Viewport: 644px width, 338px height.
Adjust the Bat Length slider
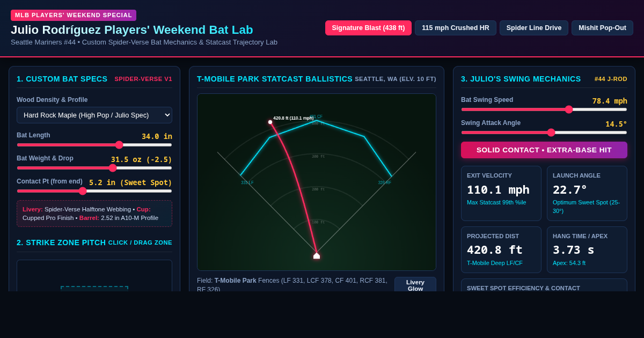pos(94,145)
